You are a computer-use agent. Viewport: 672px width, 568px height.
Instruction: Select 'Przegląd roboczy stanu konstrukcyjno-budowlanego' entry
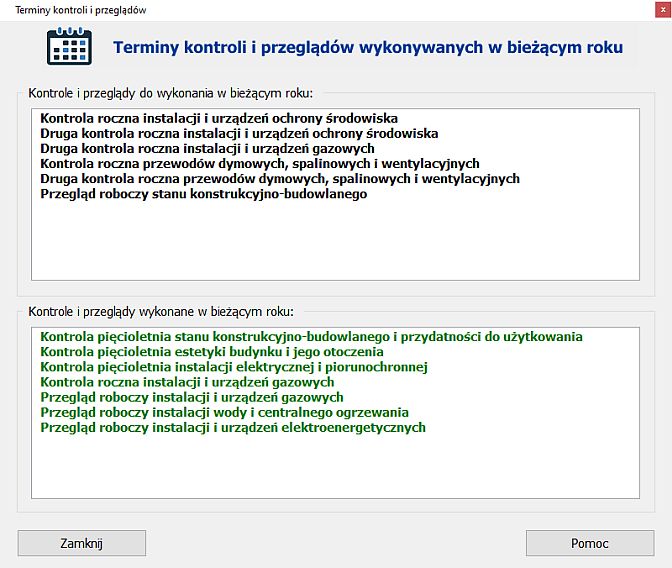click(x=203, y=194)
